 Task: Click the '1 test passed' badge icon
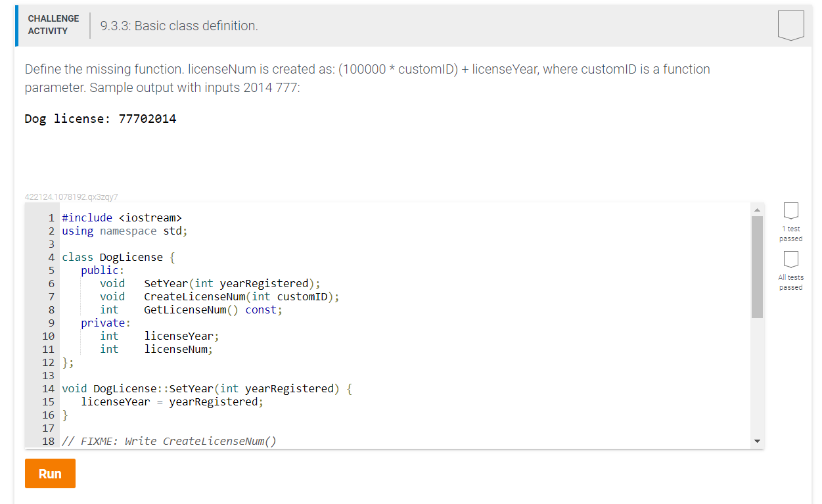click(x=790, y=212)
